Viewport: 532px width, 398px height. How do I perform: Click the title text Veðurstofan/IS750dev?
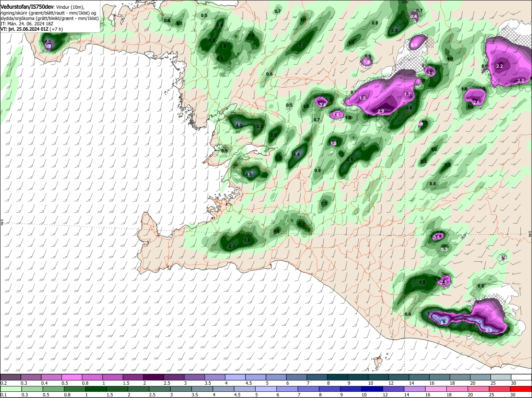point(27,6)
